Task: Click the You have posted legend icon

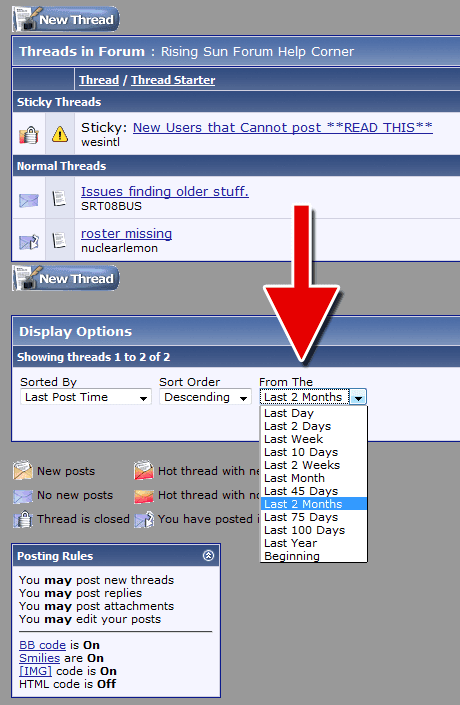Action: pos(144,519)
